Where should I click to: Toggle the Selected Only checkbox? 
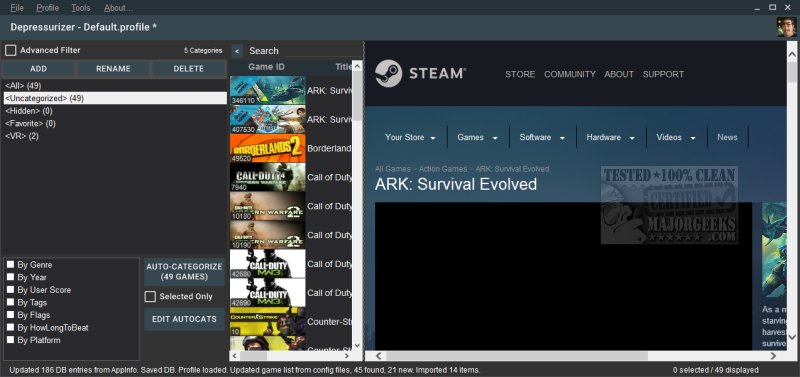[x=151, y=296]
